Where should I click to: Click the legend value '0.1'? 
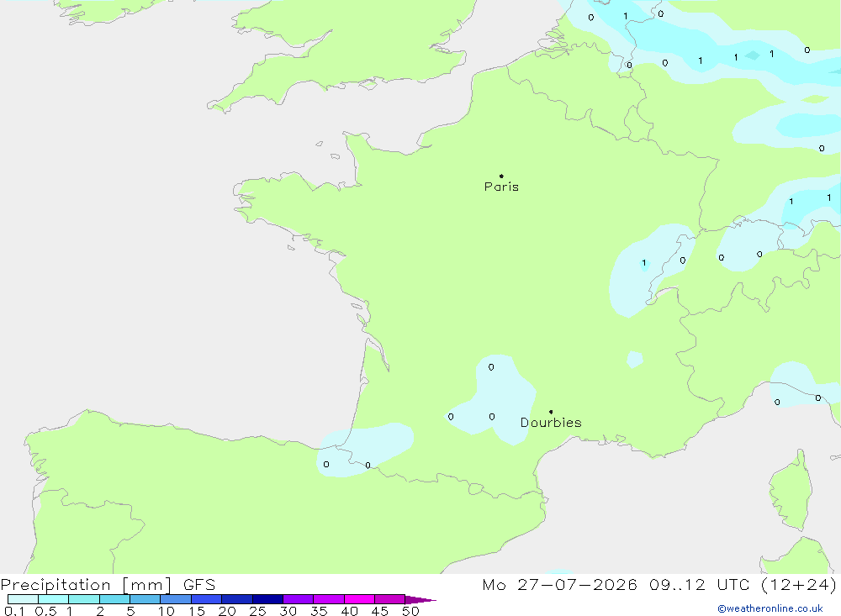[14, 611]
